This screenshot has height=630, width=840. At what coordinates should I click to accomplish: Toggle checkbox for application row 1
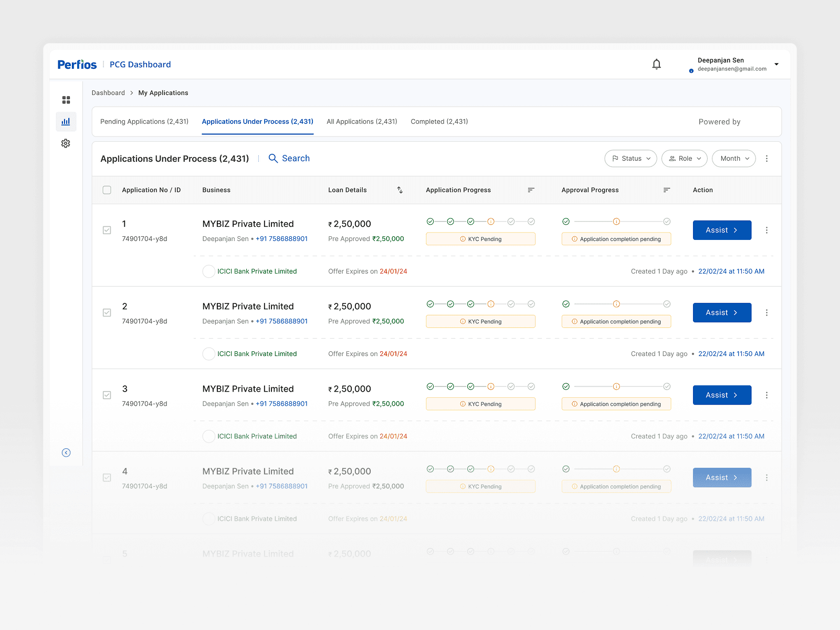pos(107,230)
